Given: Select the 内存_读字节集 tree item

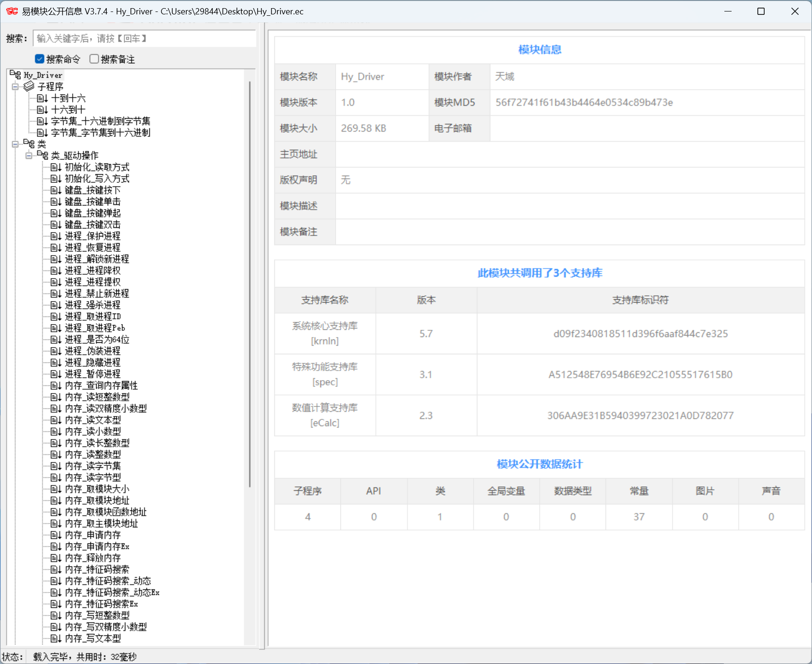Looking at the screenshot, I should pyautogui.click(x=93, y=466).
